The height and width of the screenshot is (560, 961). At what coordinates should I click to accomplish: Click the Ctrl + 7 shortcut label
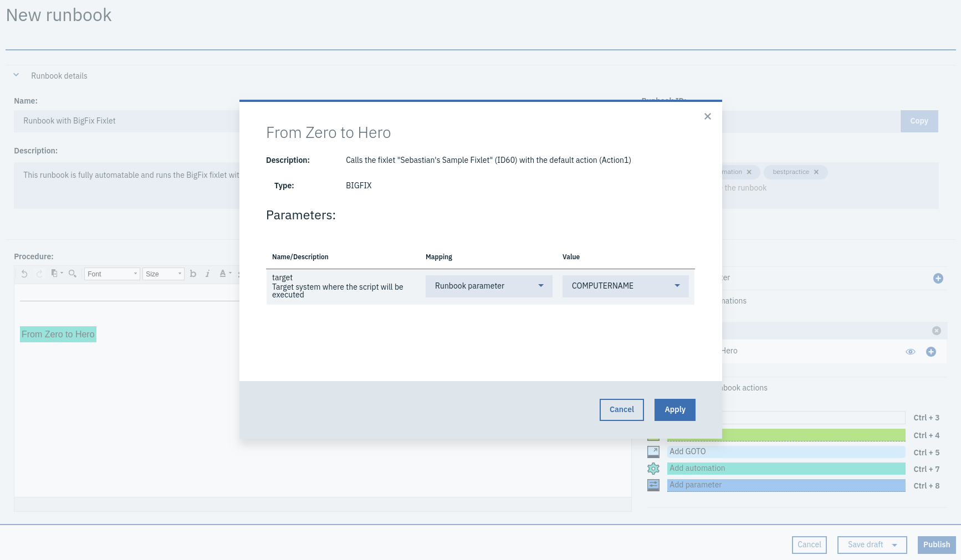click(927, 469)
